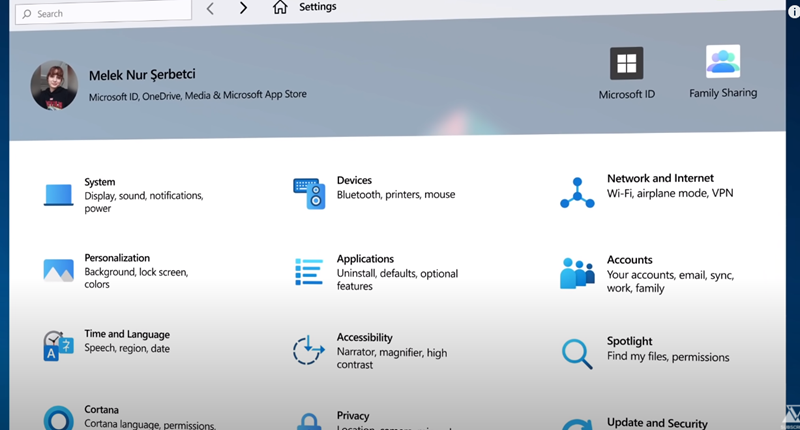Open the Accessibility dashed clock icon
Viewport: 800px width, 430px height.
[x=308, y=351]
